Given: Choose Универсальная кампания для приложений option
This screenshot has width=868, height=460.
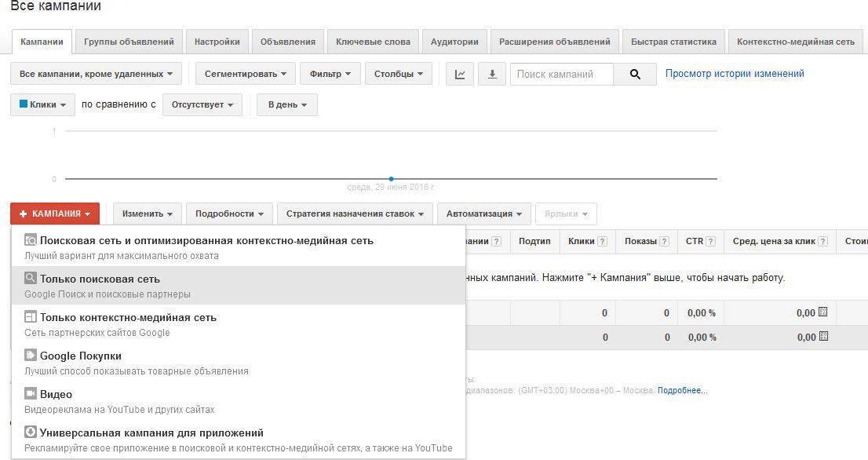Looking at the screenshot, I should click(151, 433).
